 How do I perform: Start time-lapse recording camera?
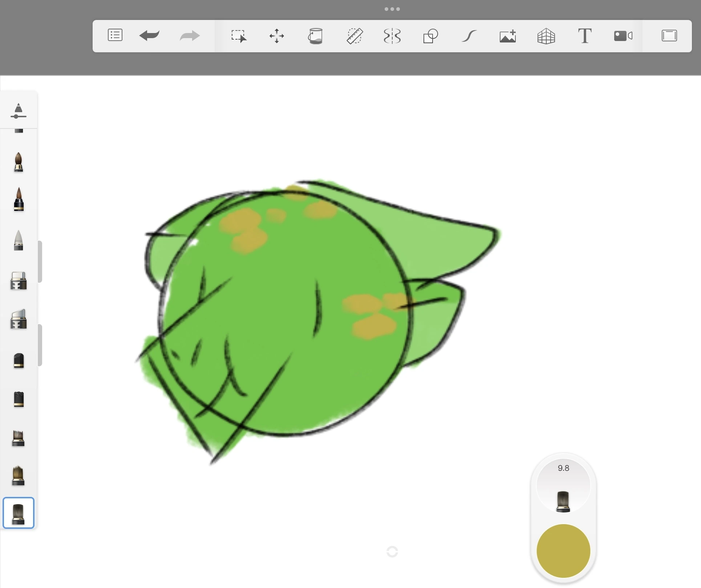623,36
